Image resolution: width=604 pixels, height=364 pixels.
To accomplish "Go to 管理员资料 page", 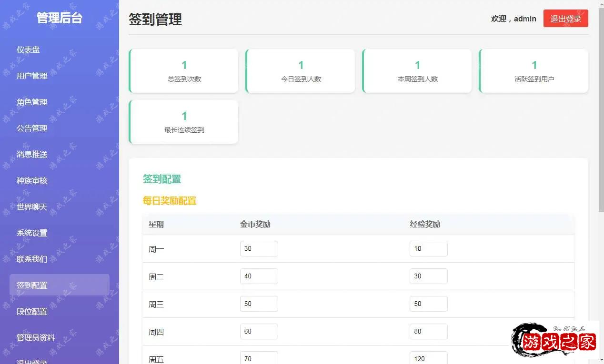I will pyautogui.click(x=36, y=338).
